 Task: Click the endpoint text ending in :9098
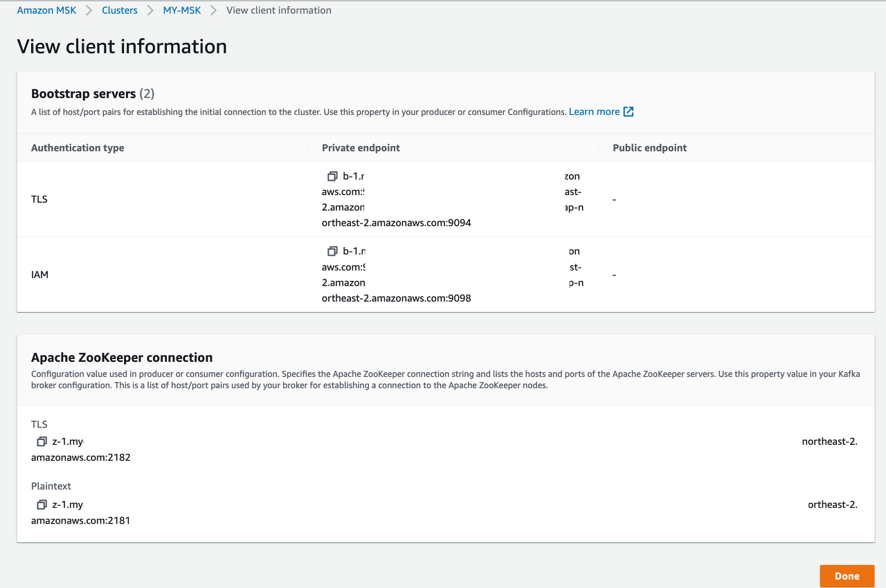[397, 298]
